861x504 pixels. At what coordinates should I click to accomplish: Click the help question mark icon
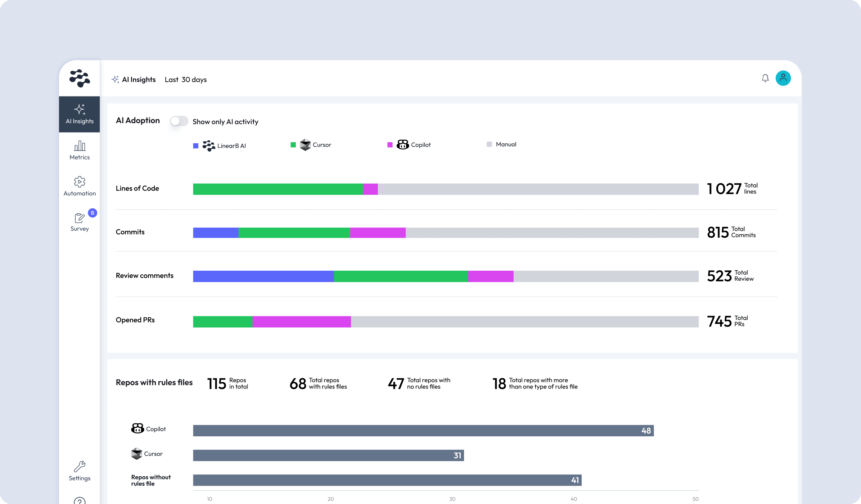tap(80, 500)
